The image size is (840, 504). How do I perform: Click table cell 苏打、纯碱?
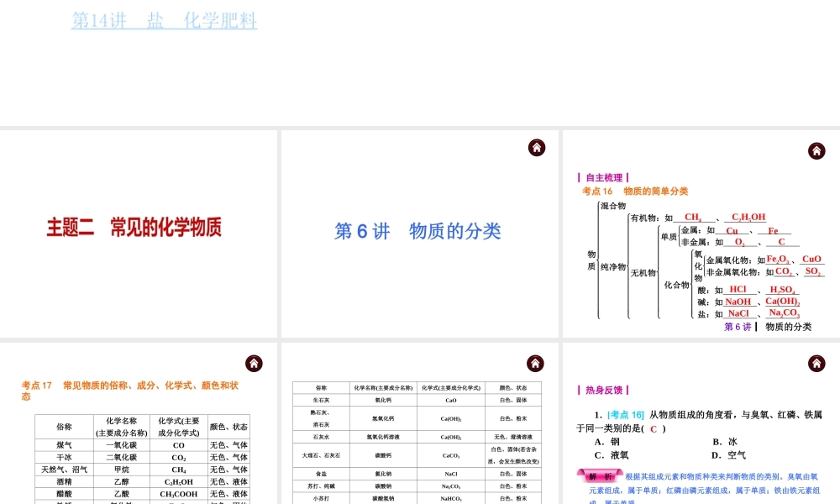tap(321, 486)
